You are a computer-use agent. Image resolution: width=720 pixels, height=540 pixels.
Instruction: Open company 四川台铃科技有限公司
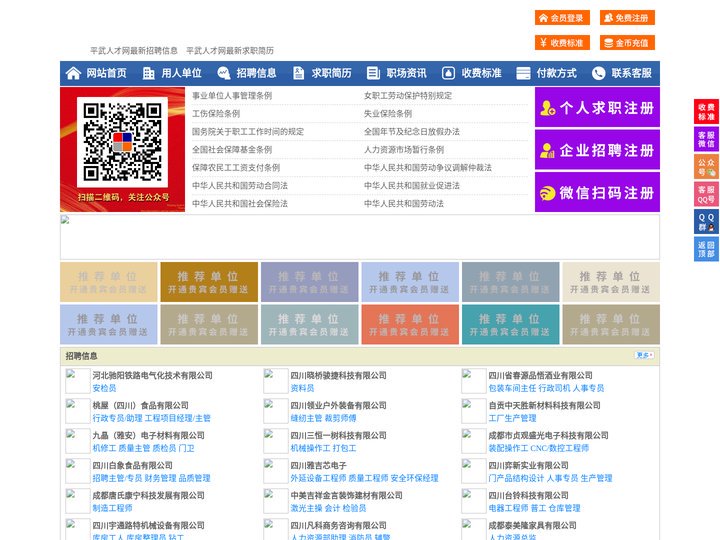point(529,495)
